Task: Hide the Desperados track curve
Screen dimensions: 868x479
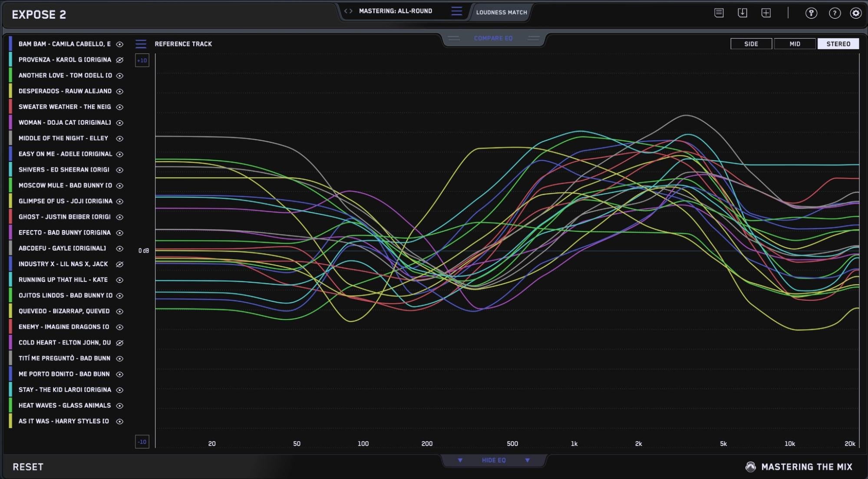Action: 120,91
